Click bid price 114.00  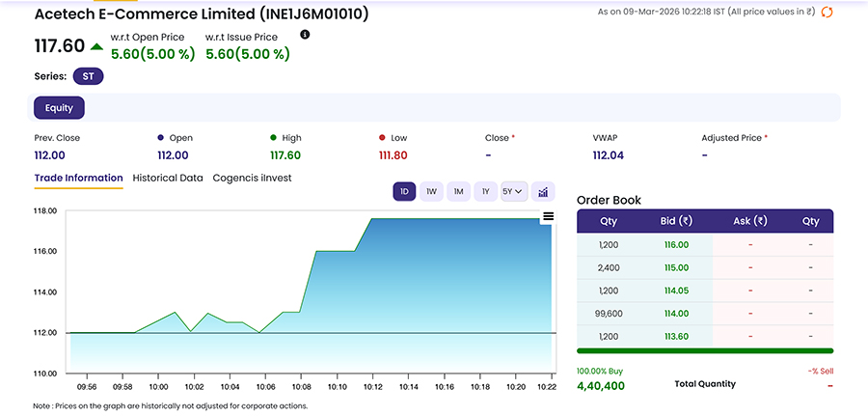pos(676,314)
